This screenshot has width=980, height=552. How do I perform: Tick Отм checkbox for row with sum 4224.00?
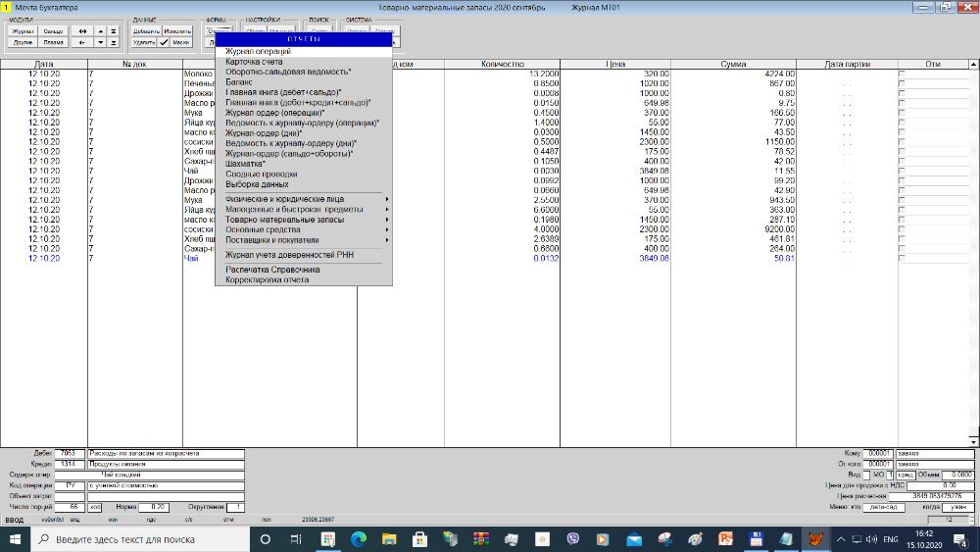coord(902,74)
